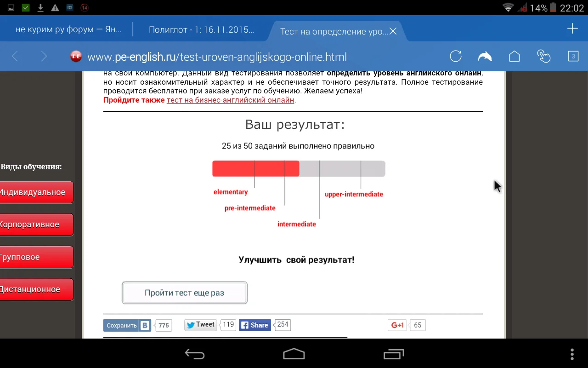Tap Android home navigation button
This screenshot has height=368, width=588.
294,354
